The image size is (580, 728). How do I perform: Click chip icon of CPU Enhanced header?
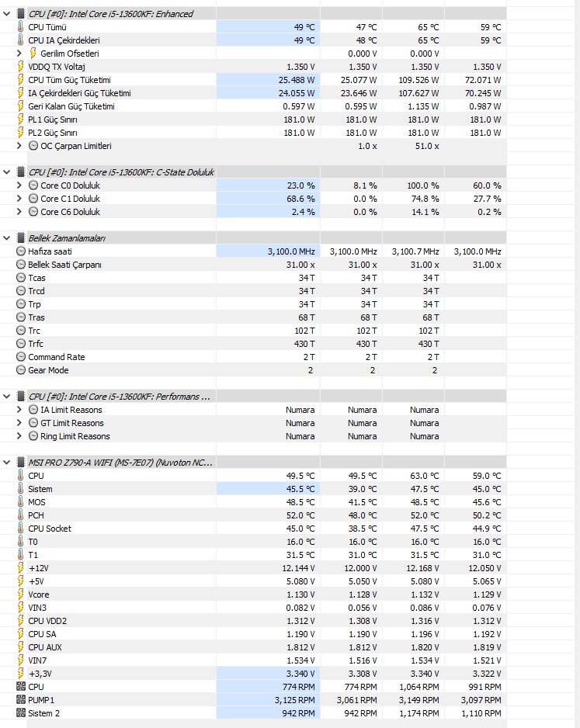click(20, 14)
